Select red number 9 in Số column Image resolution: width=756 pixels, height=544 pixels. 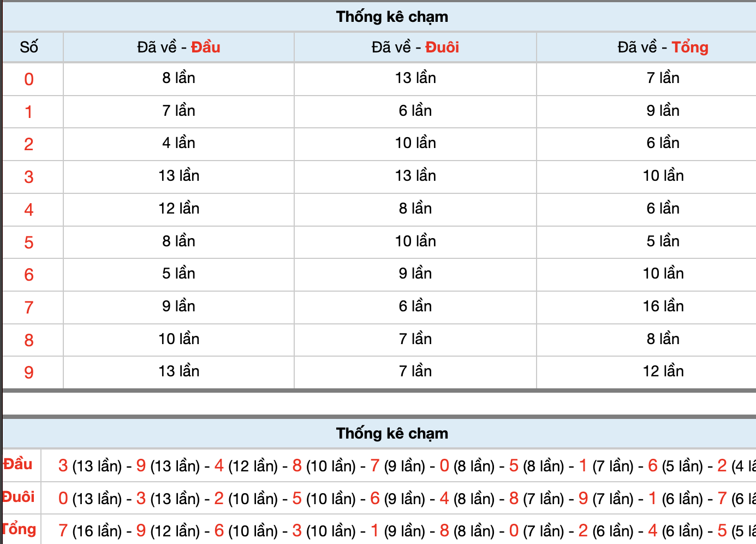pyautogui.click(x=29, y=372)
